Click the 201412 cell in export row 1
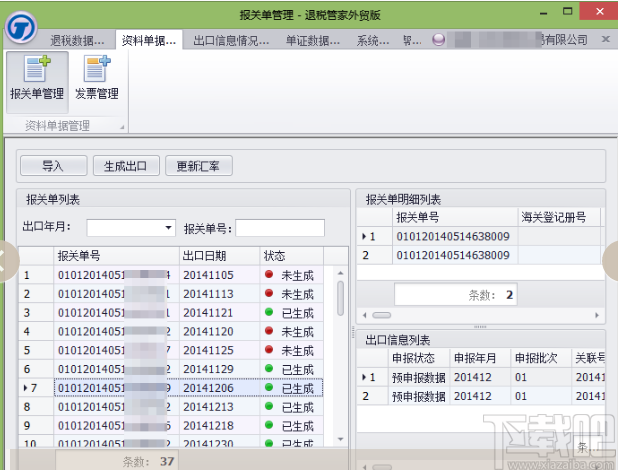618x470 pixels. pyautogui.click(x=480, y=377)
